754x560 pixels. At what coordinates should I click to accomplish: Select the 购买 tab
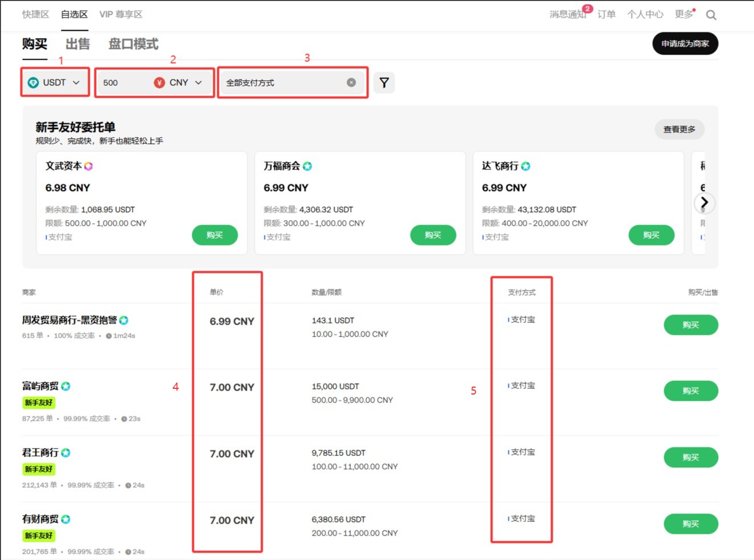[35, 44]
